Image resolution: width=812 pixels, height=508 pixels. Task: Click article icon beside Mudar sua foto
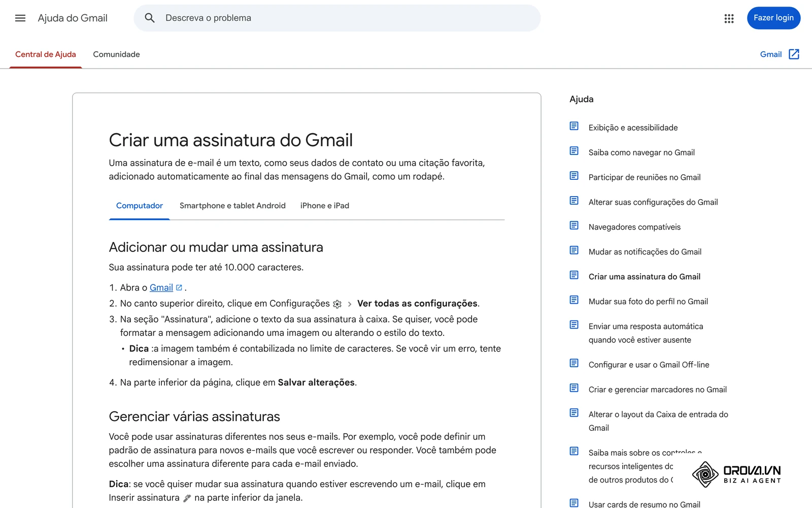pos(574,300)
